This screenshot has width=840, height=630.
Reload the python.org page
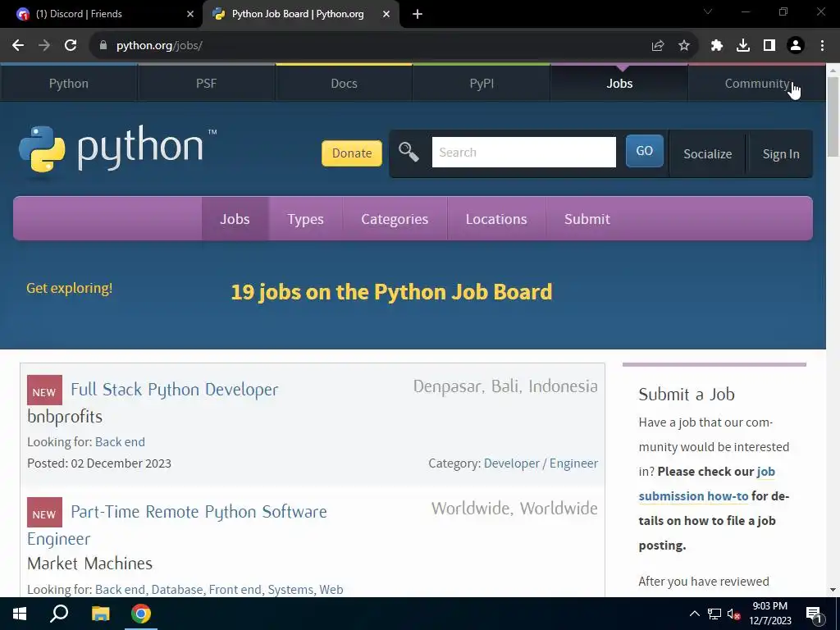(71, 46)
